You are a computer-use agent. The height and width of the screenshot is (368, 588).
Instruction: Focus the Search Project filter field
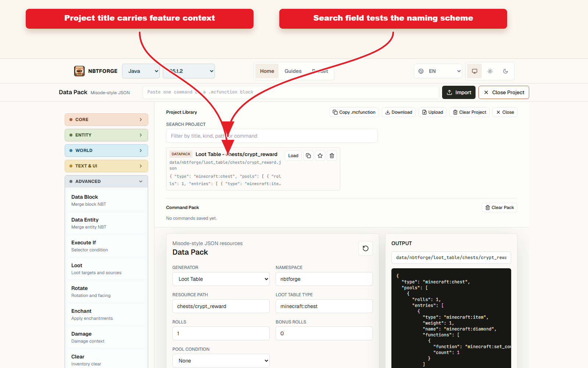point(272,136)
